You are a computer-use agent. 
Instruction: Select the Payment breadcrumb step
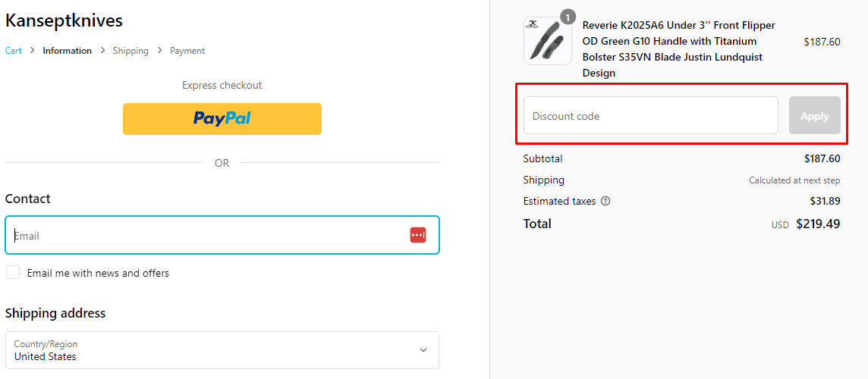tap(187, 51)
